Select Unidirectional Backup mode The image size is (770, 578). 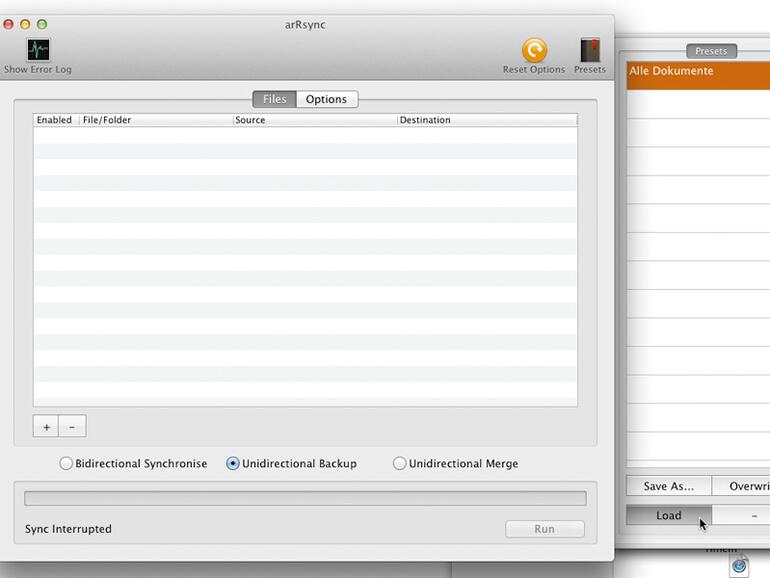click(233, 463)
